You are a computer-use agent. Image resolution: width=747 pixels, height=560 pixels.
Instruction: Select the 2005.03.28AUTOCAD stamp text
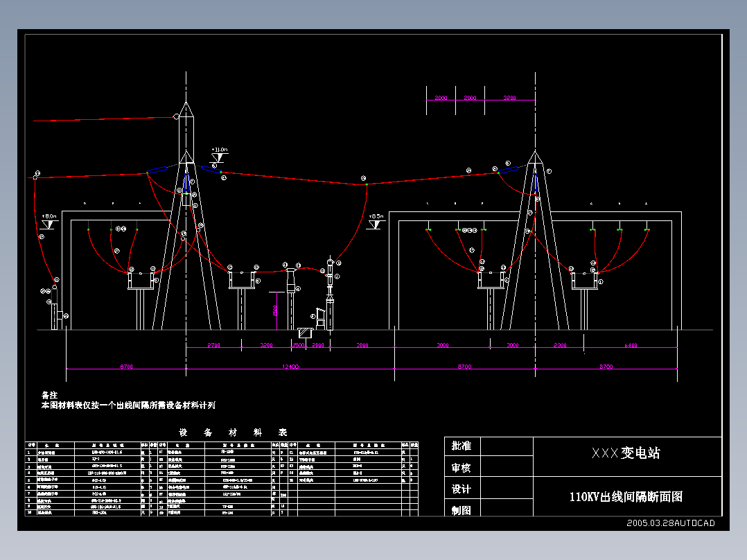(671, 523)
